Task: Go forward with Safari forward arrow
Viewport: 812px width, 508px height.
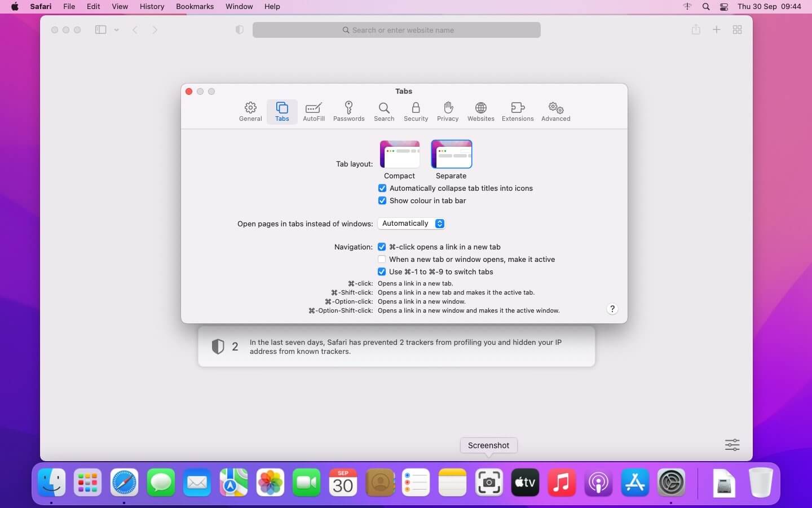Action: 155,30
